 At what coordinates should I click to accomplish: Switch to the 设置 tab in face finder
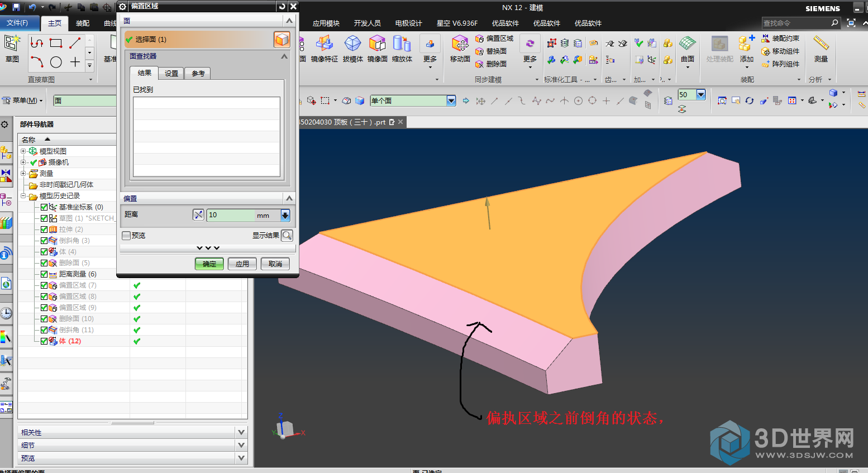coord(171,73)
